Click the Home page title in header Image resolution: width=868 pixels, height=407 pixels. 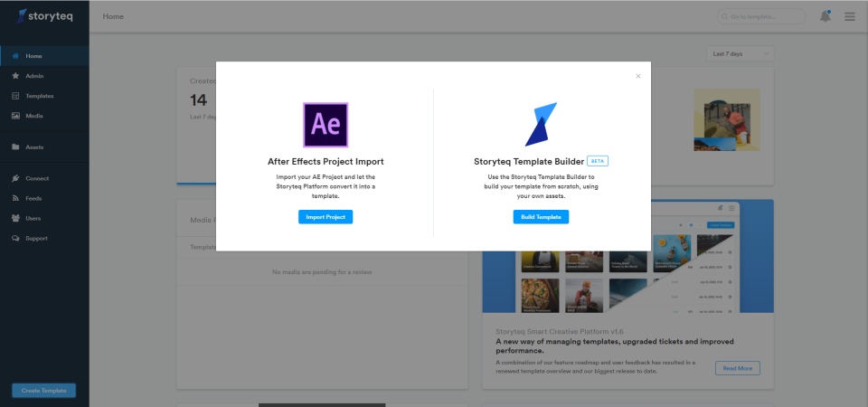click(x=114, y=16)
